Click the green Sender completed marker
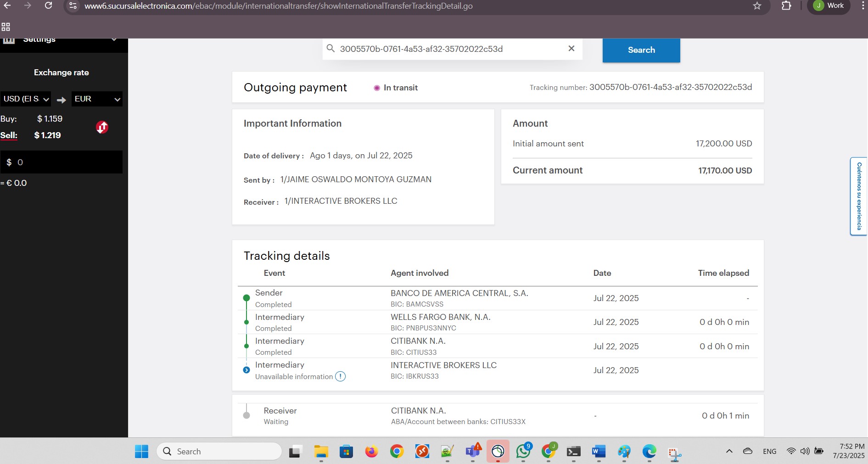Image resolution: width=868 pixels, height=464 pixels. pyautogui.click(x=246, y=298)
